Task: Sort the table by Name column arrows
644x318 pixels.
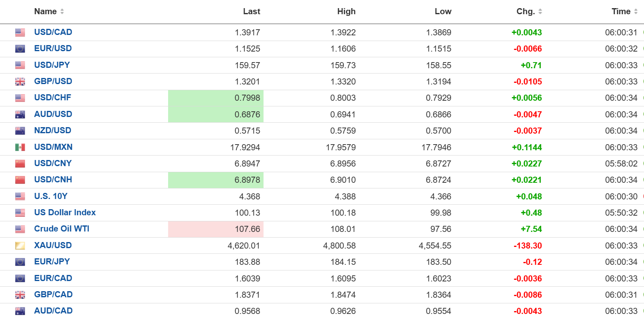Action: pos(62,11)
